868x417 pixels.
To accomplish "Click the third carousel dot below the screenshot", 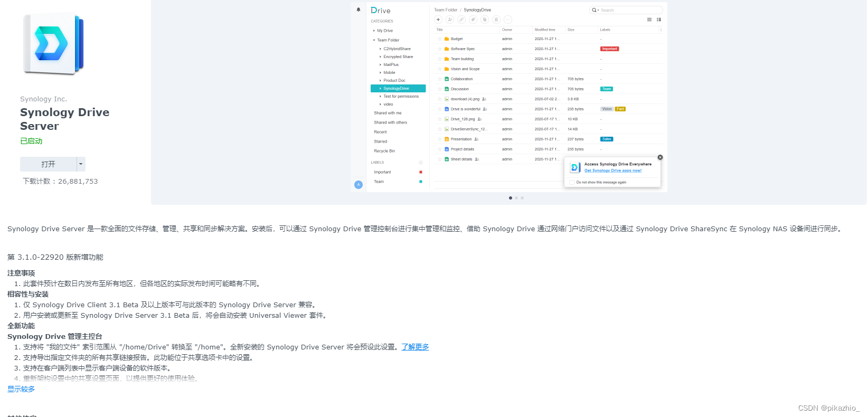I will tap(522, 198).
